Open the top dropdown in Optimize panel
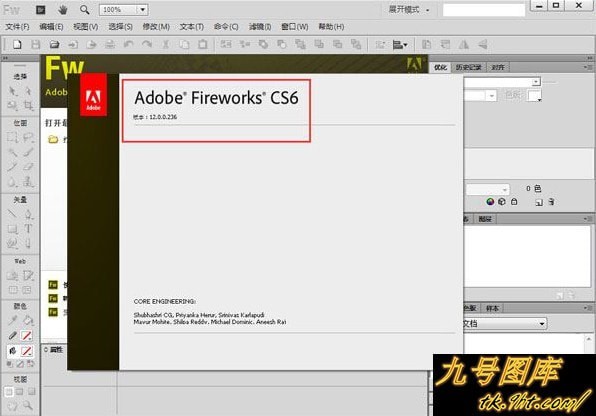This screenshot has width=596, height=416. pos(536,82)
